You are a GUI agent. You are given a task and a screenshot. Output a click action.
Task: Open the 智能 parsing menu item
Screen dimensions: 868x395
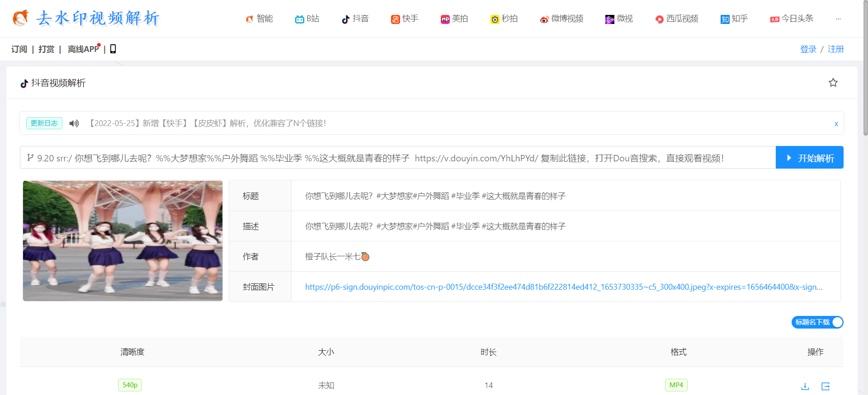(259, 19)
